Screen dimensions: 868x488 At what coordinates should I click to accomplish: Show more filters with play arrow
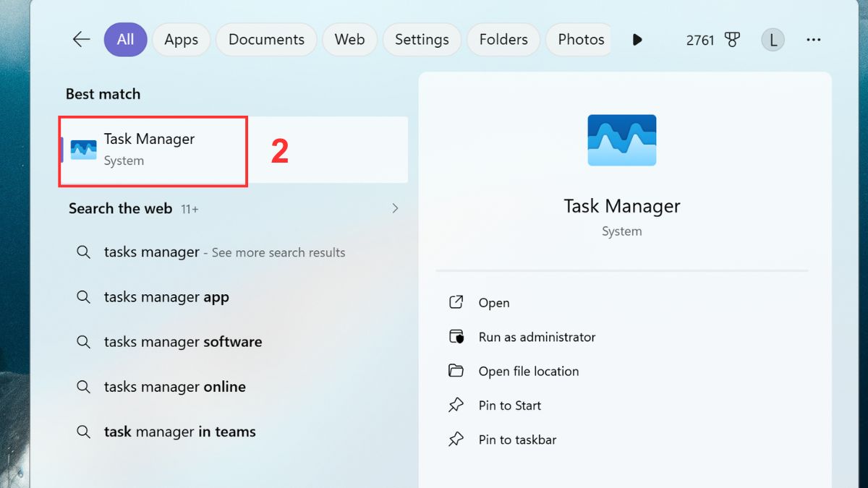[637, 40]
